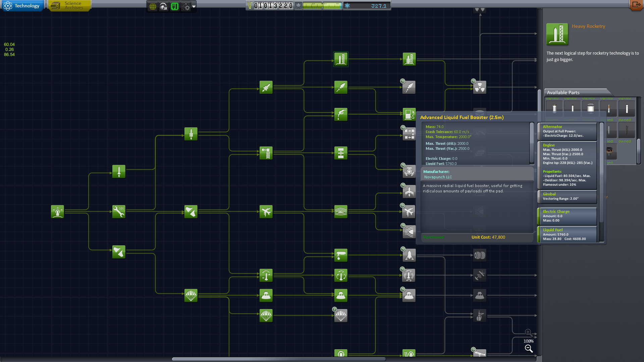Select the green parachute node below capsule node
644x362 pixels.
click(266, 316)
